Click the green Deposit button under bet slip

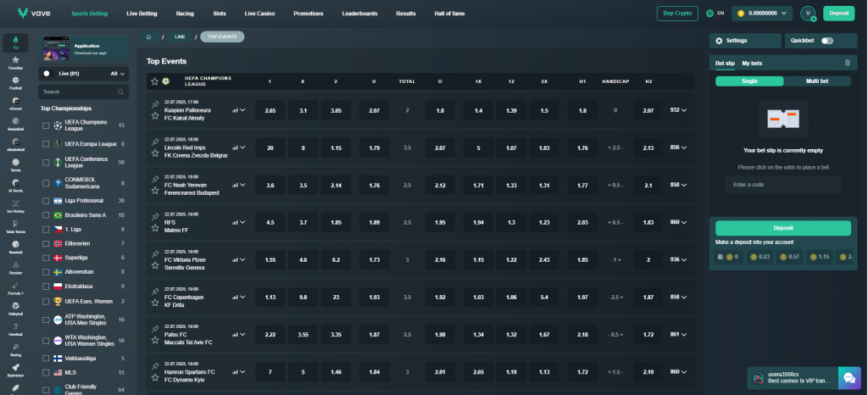(x=782, y=228)
